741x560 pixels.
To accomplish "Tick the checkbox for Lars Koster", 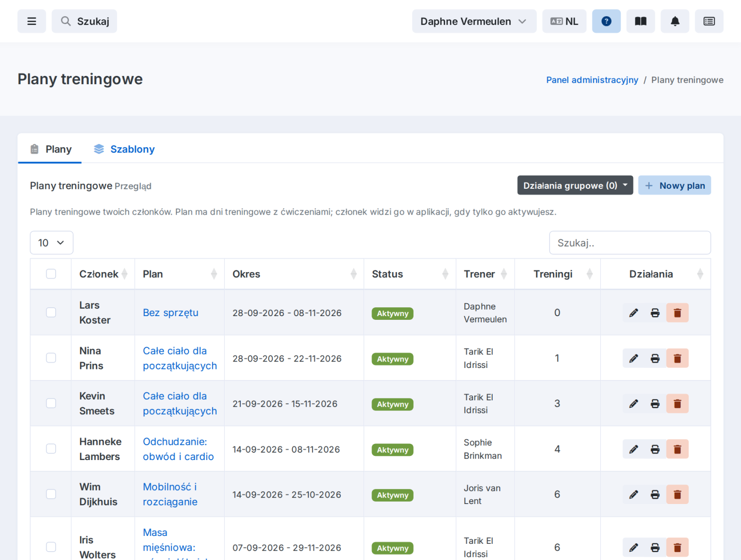I will 51,312.
